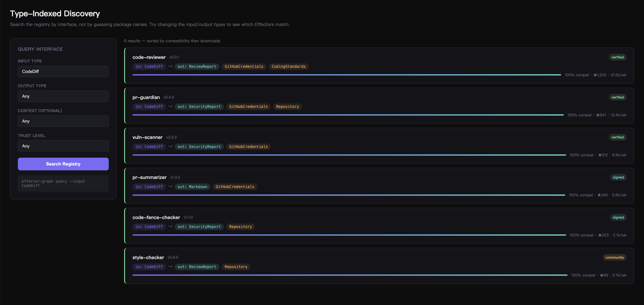Click the CodingStandards context tag
The width and height of the screenshot is (644, 305).
pos(288,67)
